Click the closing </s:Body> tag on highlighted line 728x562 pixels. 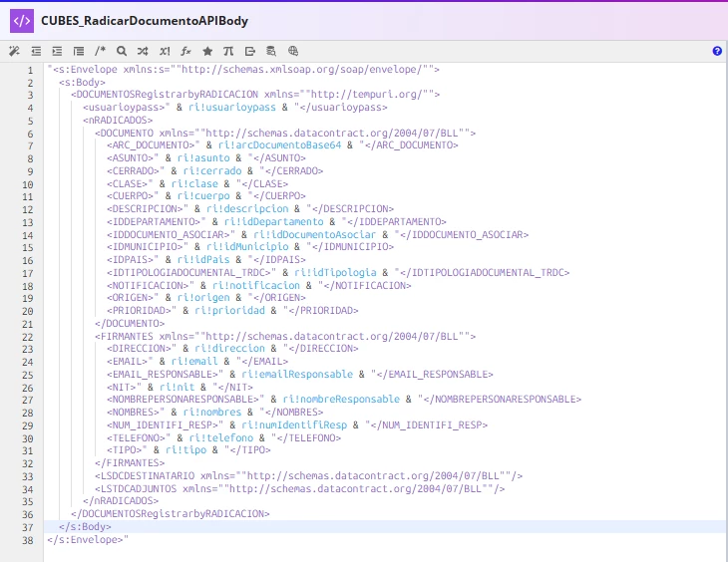point(85,527)
